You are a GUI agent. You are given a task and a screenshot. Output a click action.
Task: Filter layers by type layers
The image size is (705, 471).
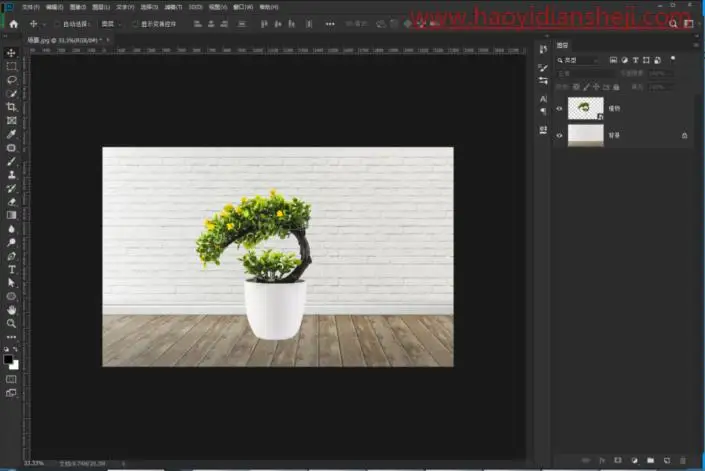coord(635,60)
